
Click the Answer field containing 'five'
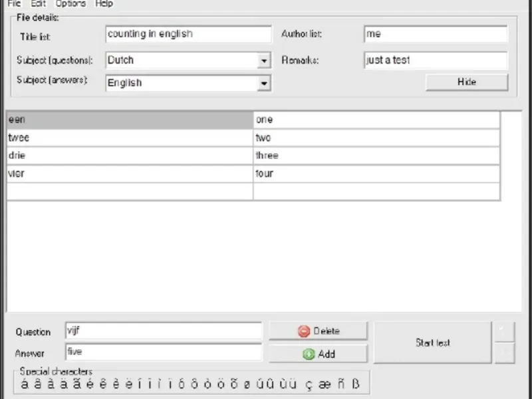point(164,352)
